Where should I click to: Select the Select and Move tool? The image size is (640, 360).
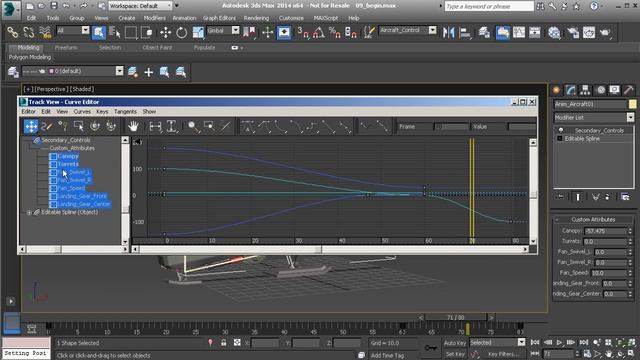165,32
